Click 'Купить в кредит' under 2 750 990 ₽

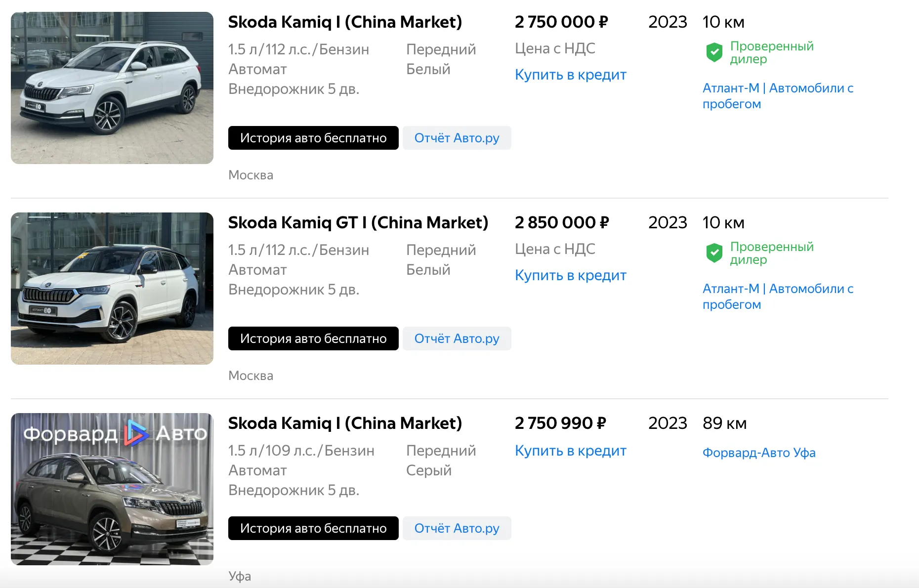[x=570, y=451]
